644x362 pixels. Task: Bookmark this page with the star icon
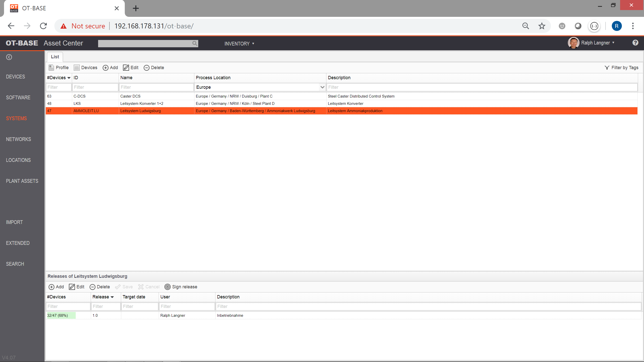pyautogui.click(x=542, y=26)
